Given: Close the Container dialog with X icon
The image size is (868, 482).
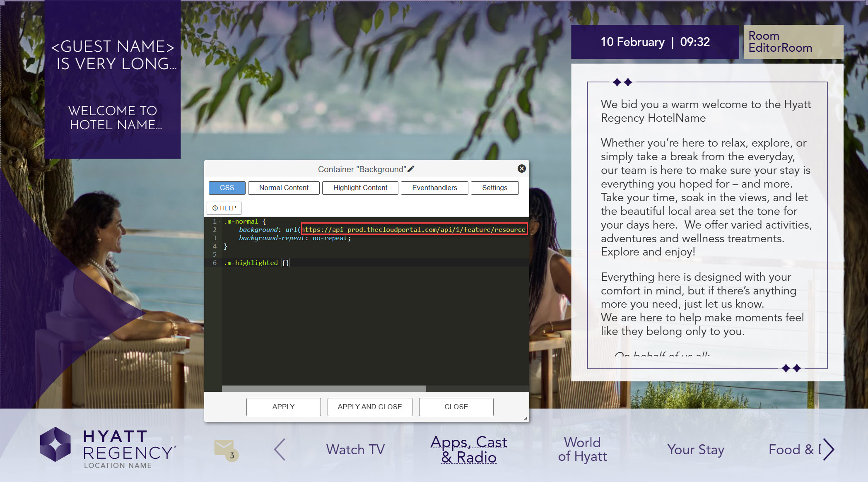Looking at the screenshot, I should [521, 169].
